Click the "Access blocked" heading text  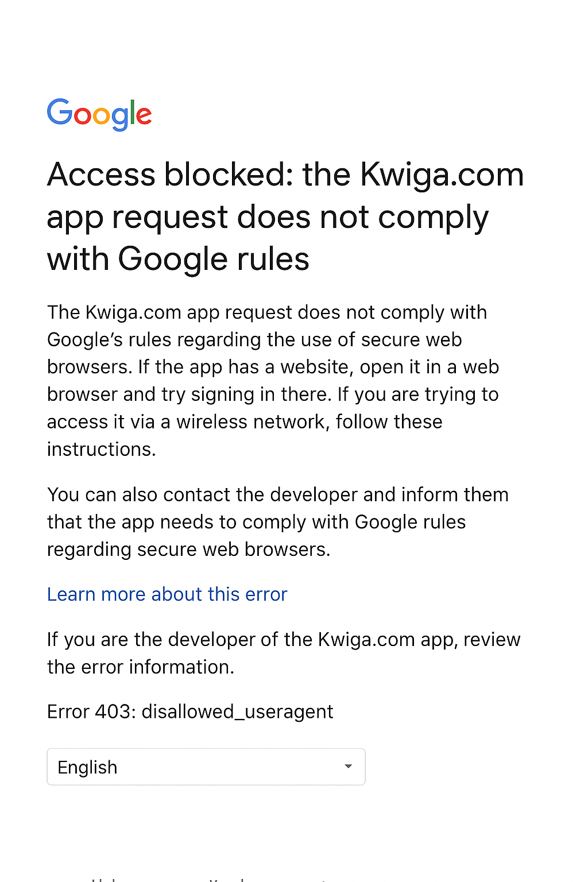click(170, 175)
